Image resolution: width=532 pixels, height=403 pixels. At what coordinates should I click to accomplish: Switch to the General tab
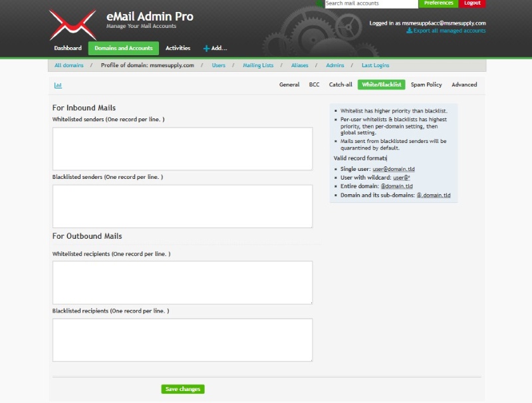pyautogui.click(x=289, y=84)
